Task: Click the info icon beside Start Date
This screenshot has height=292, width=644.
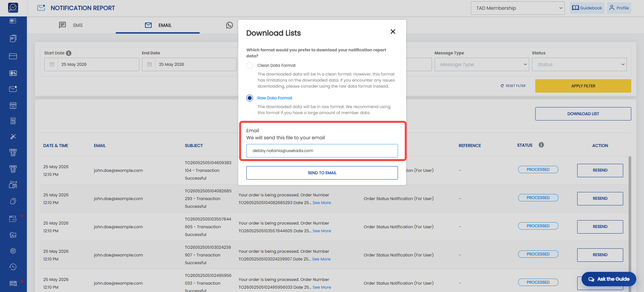Action: 69,53
